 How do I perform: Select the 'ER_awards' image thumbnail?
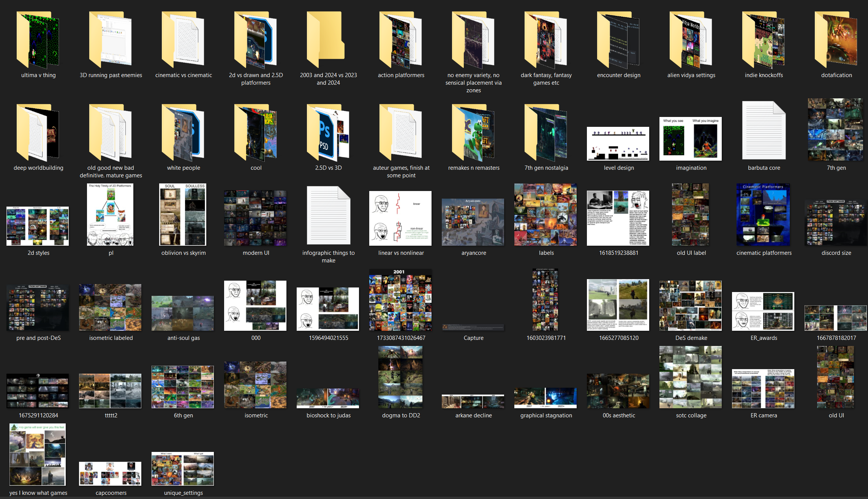763,311
